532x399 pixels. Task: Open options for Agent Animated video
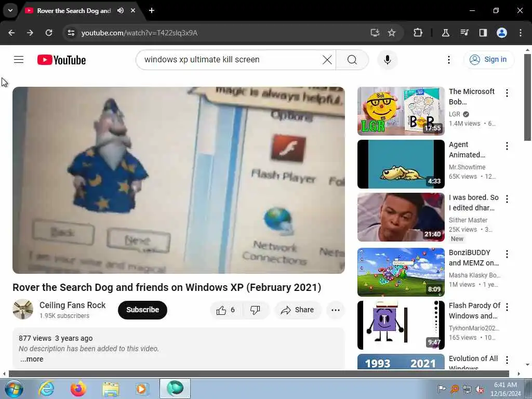tap(507, 146)
